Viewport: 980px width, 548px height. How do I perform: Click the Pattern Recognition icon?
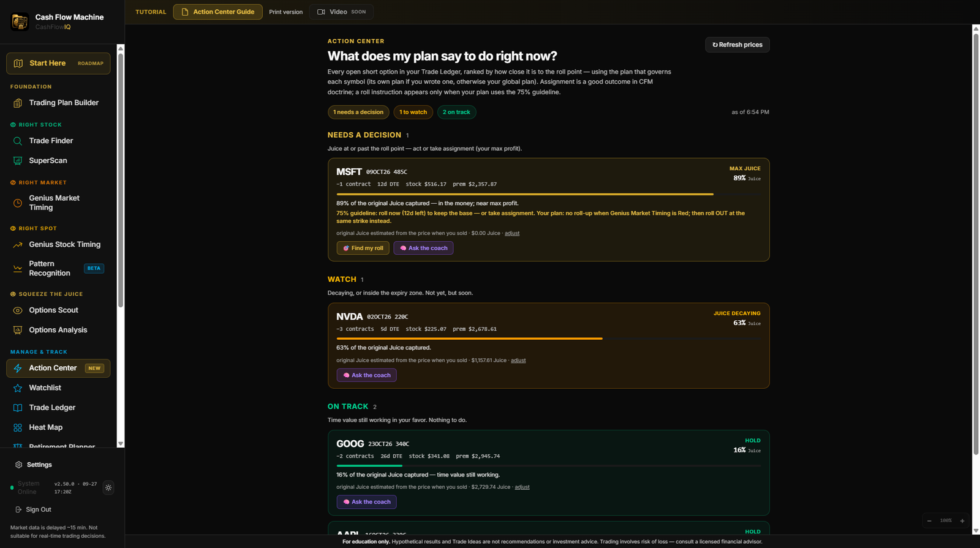tap(18, 268)
